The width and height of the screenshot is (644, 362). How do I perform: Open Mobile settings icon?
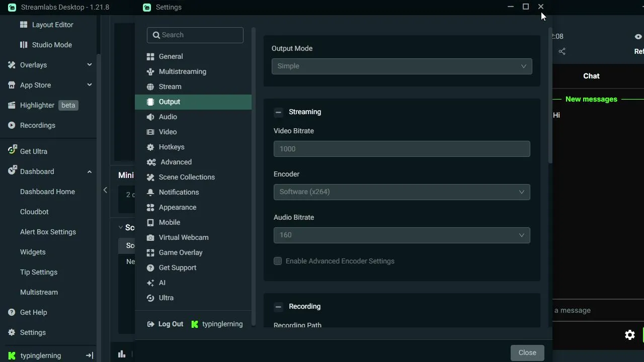pyautogui.click(x=150, y=222)
